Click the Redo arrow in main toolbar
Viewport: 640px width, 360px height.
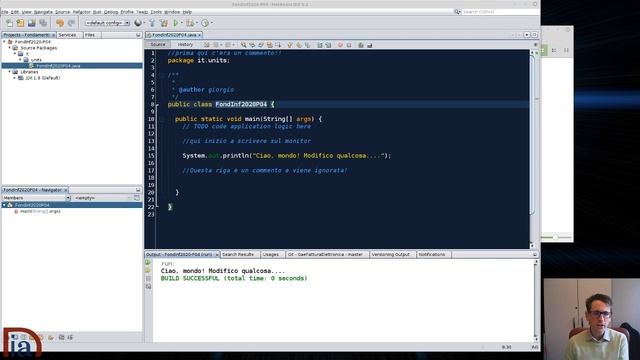tap(71, 23)
